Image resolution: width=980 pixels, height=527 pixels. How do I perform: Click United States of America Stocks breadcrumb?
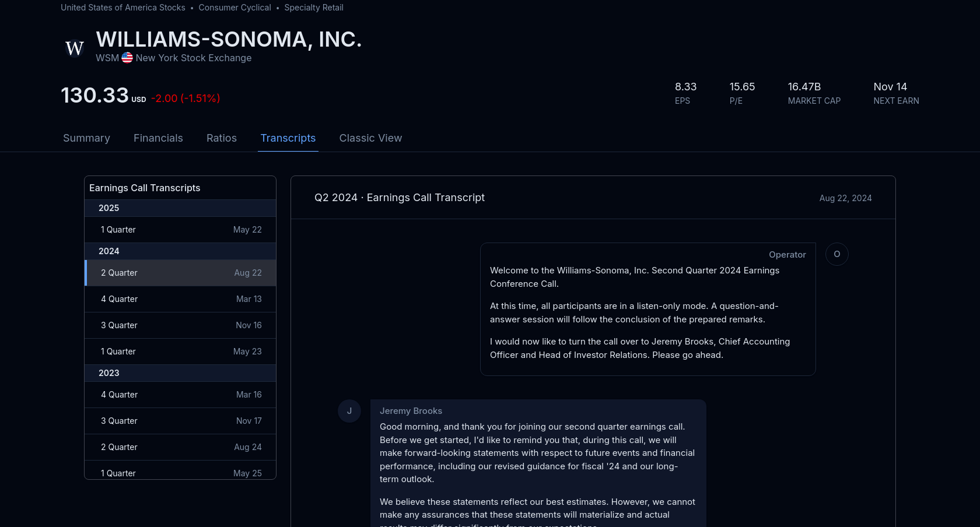[123, 8]
